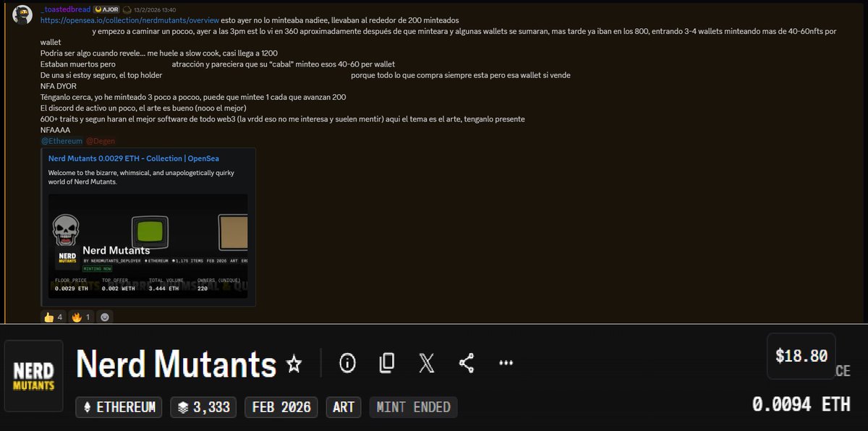Click the @Degen mention
Viewport: 868px width, 431px height.
101,141
